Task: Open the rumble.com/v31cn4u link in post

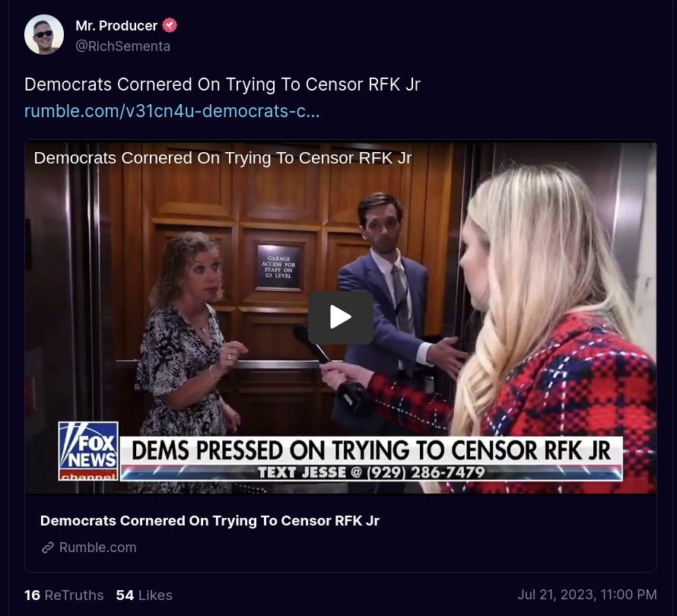Action: (x=172, y=111)
